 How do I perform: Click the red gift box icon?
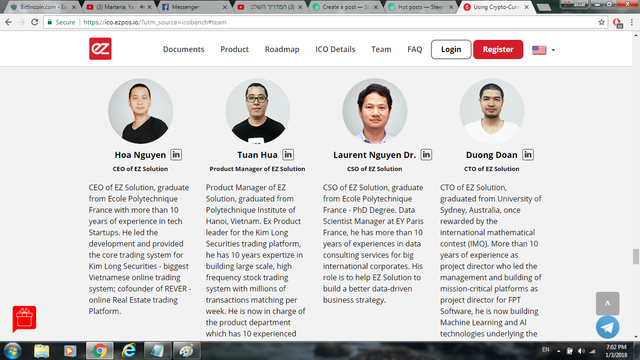point(24,318)
